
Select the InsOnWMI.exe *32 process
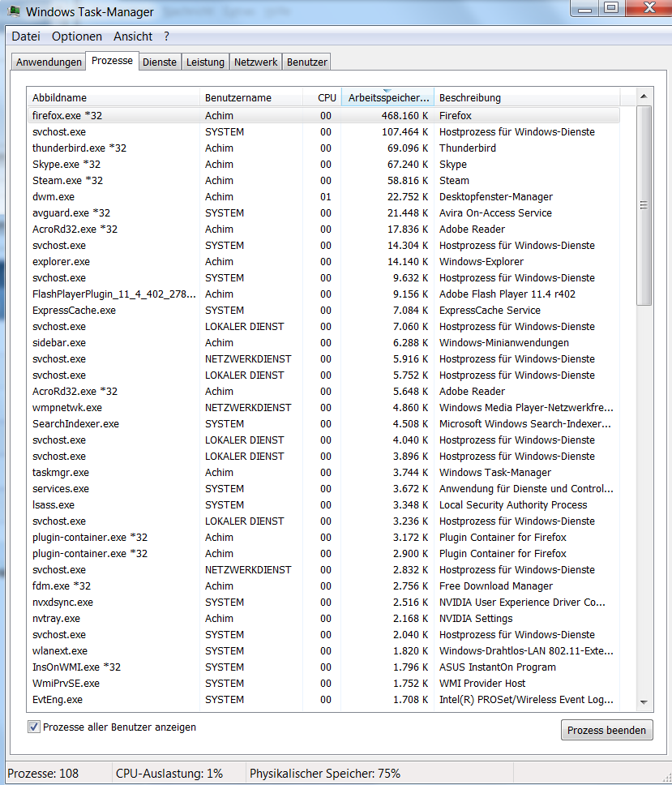click(323, 667)
